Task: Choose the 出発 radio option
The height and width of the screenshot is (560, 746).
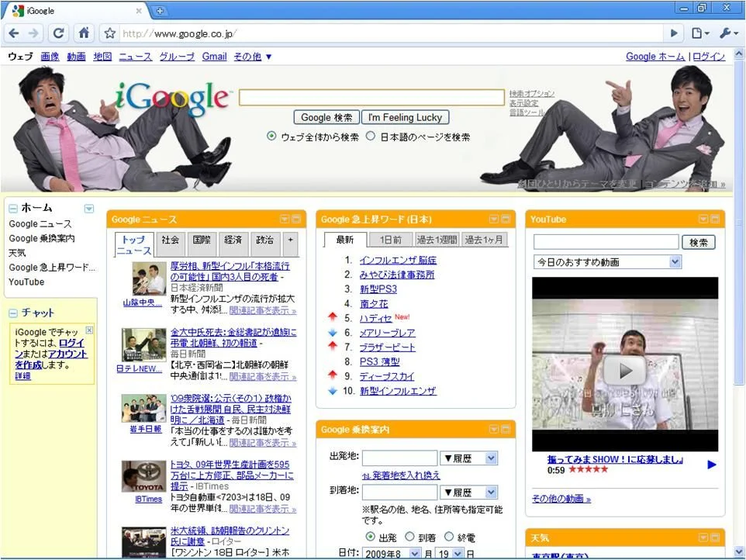Action: click(x=370, y=537)
